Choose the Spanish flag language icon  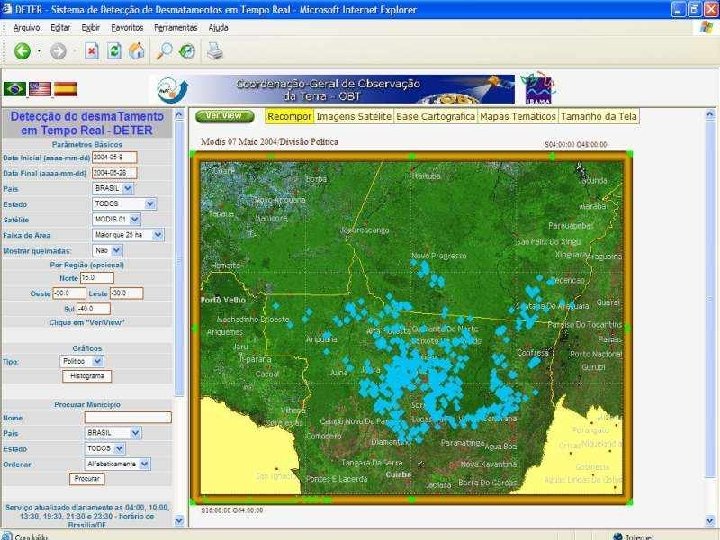click(65, 89)
